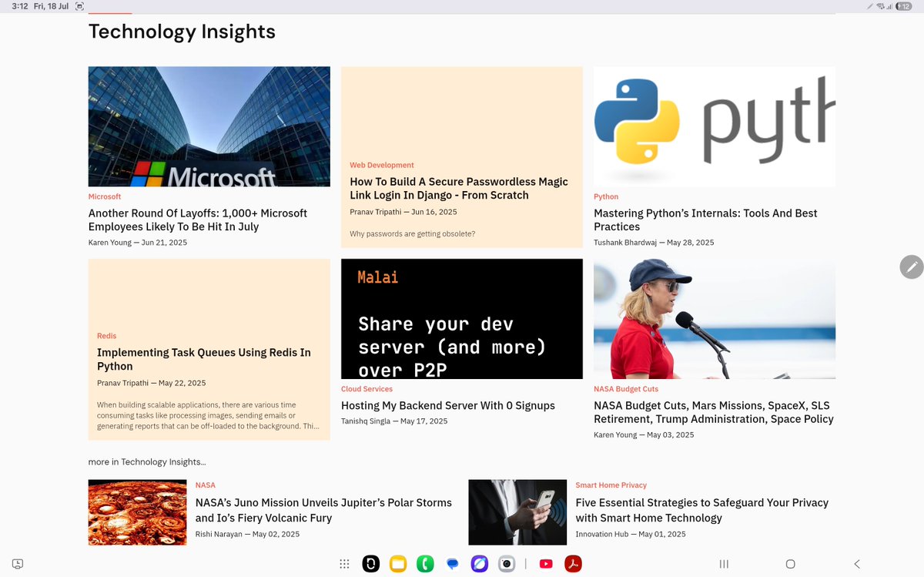Open Smart Home Privacy category tag
Viewport: 924px width, 577px height.
pos(611,485)
